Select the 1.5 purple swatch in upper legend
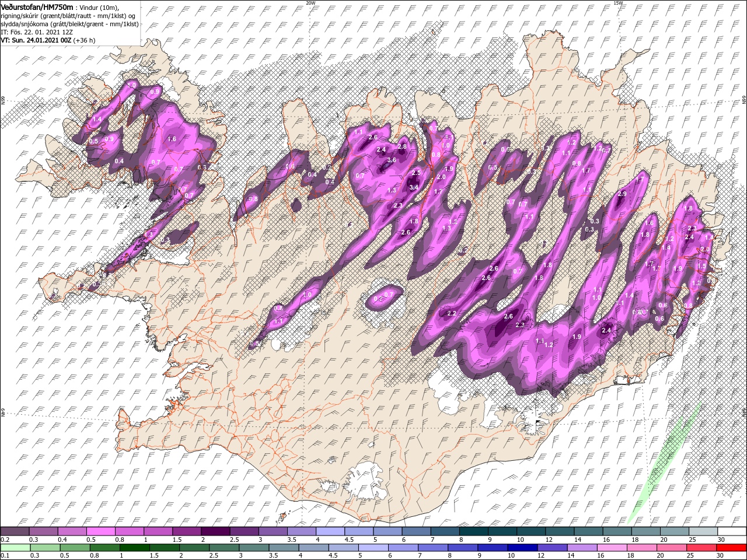Viewport: 747px width, 560px height. coord(186,531)
